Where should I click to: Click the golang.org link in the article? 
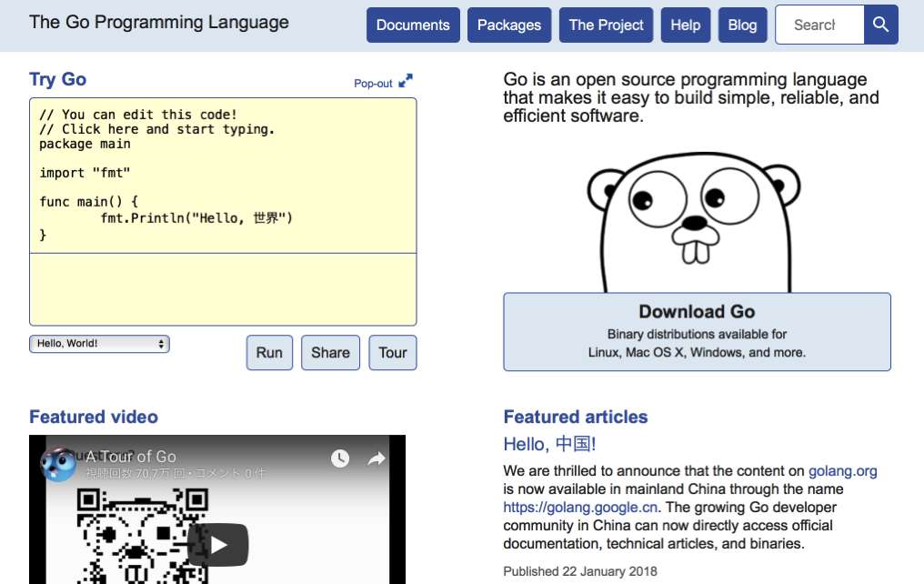coord(842,471)
